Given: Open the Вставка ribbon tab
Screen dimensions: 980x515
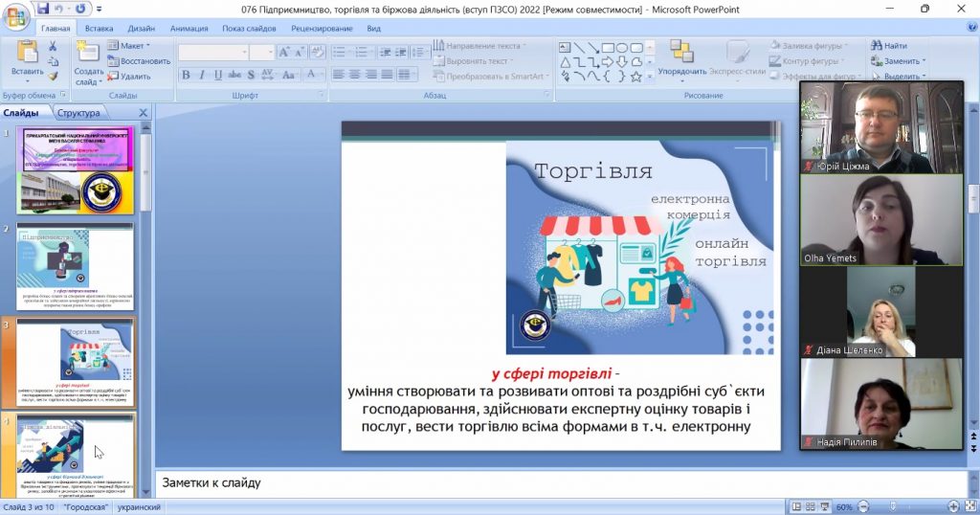Looking at the screenshot, I should (x=99, y=28).
